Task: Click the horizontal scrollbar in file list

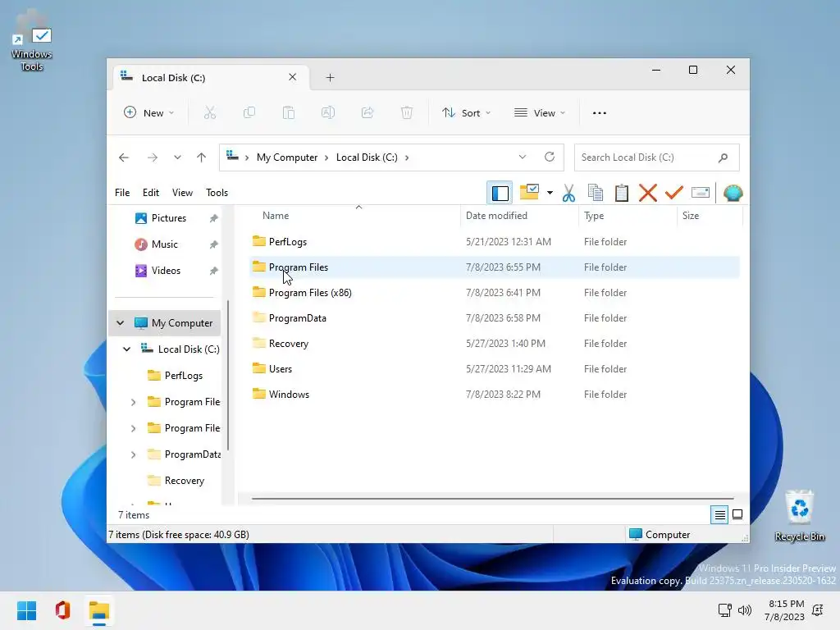Action: point(492,498)
